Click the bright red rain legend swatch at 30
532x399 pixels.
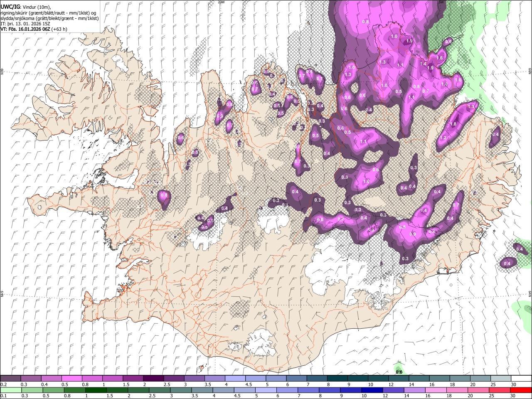tap(520, 390)
